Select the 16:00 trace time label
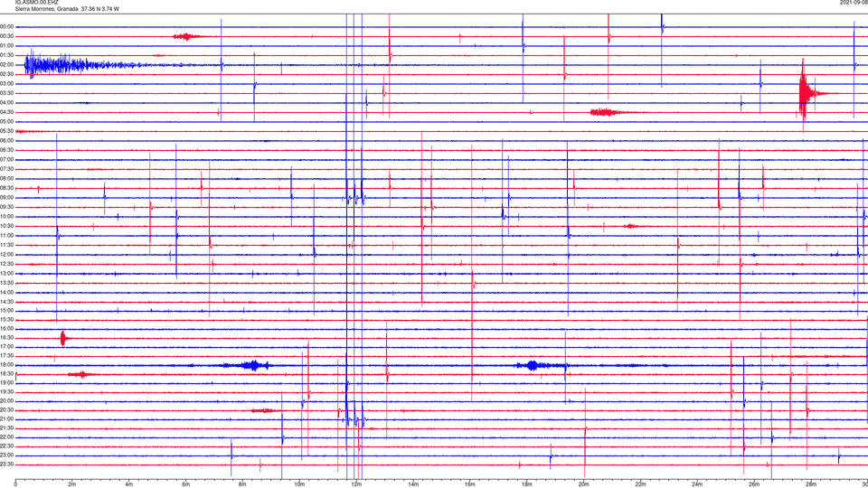Image resolution: width=868 pixels, height=488 pixels. (7, 329)
